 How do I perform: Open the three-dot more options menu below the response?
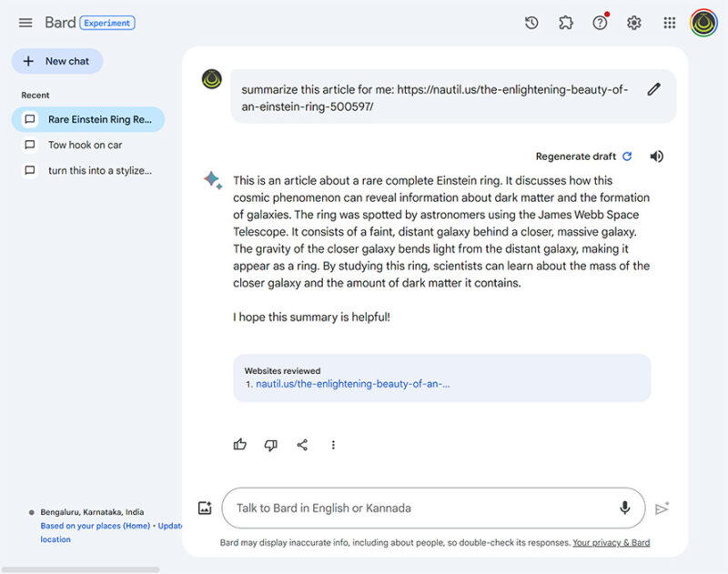coord(333,445)
